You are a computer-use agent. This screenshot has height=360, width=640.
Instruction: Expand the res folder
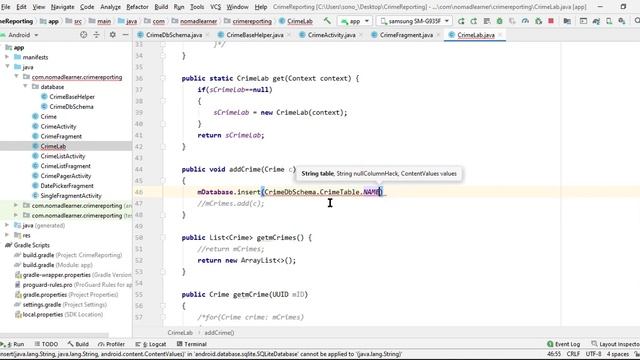click(x=7, y=235)
